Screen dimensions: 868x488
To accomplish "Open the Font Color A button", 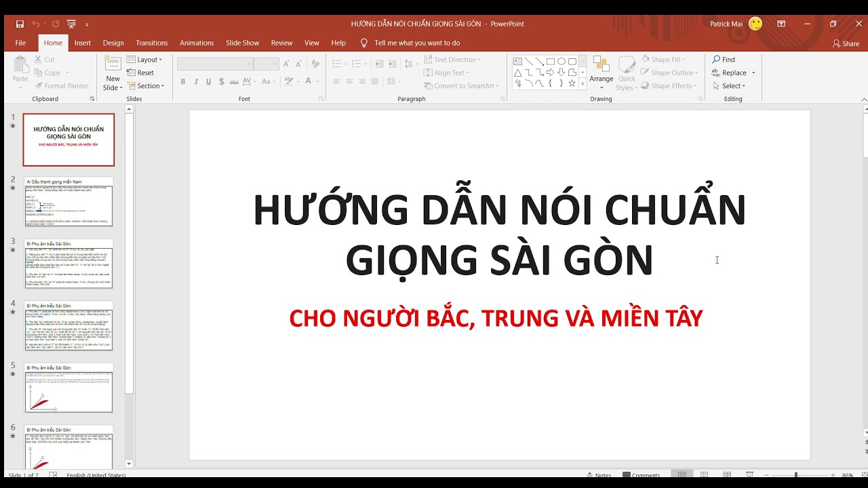I will [x=309, y=81].
